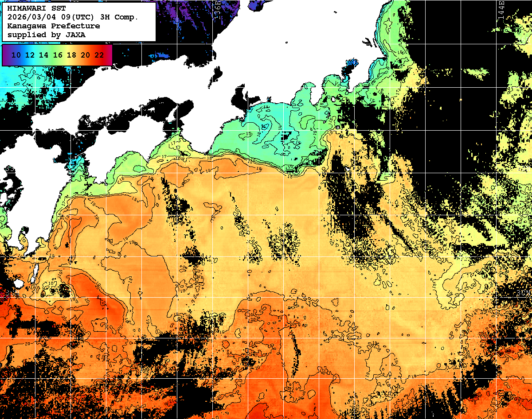Screen dimensions: 532x419
Task: Click the 136E longitude label
Action: [x=218, y=7]
